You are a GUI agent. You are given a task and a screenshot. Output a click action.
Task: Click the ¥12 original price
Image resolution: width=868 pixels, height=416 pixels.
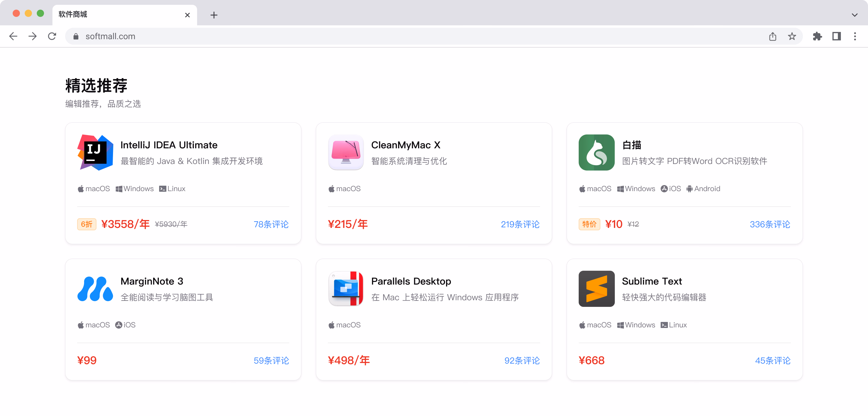click(633, 224)
